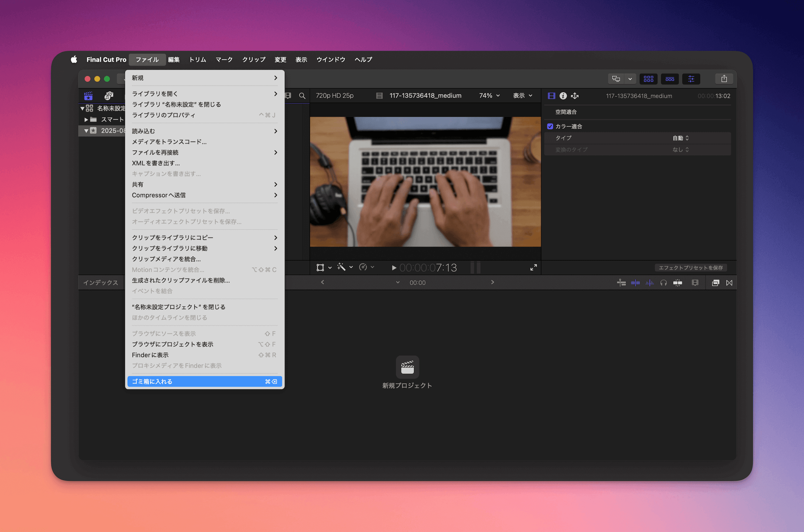This screenshot has height=532, width=804.
Task: Open the タイプ 自動 popup
Action: (x=681, y=138)
